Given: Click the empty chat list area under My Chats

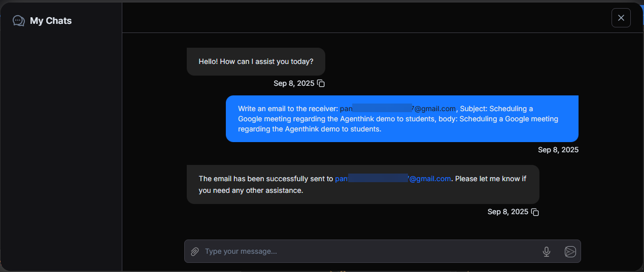Looking at the screenshot, I should click(61, 152).
